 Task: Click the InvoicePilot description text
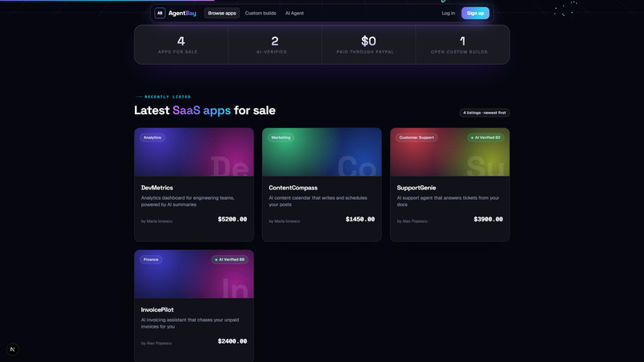[x=189, y=324]
